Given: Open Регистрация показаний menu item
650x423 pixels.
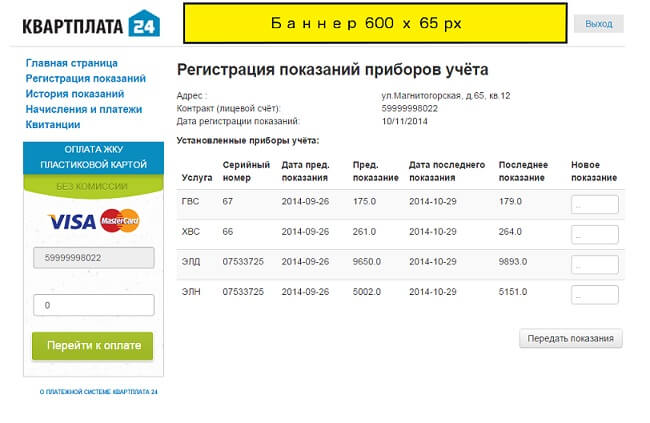Looking at the screenshot, I should (x=86, y=78).
